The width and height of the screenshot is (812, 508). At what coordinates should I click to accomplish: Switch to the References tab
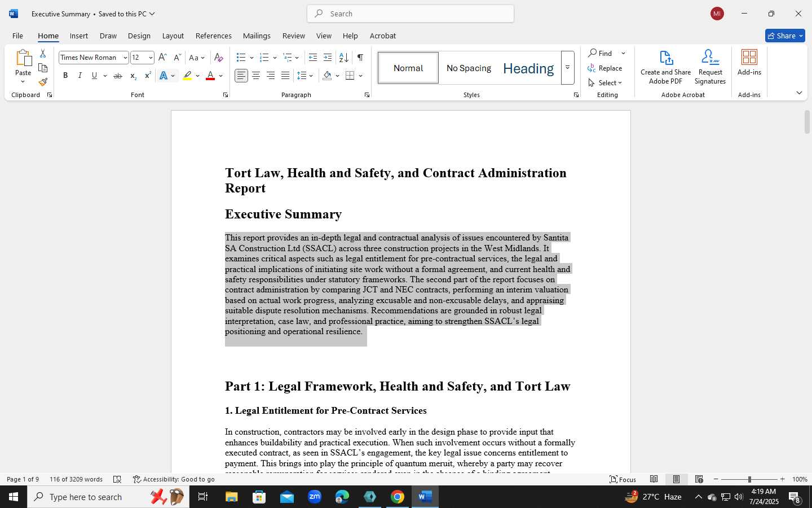[x=214, y=36]
